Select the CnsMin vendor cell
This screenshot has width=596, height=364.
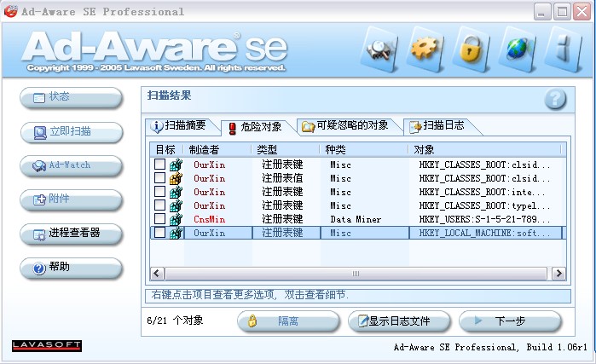pyautogui.click(x=210, y=219)
